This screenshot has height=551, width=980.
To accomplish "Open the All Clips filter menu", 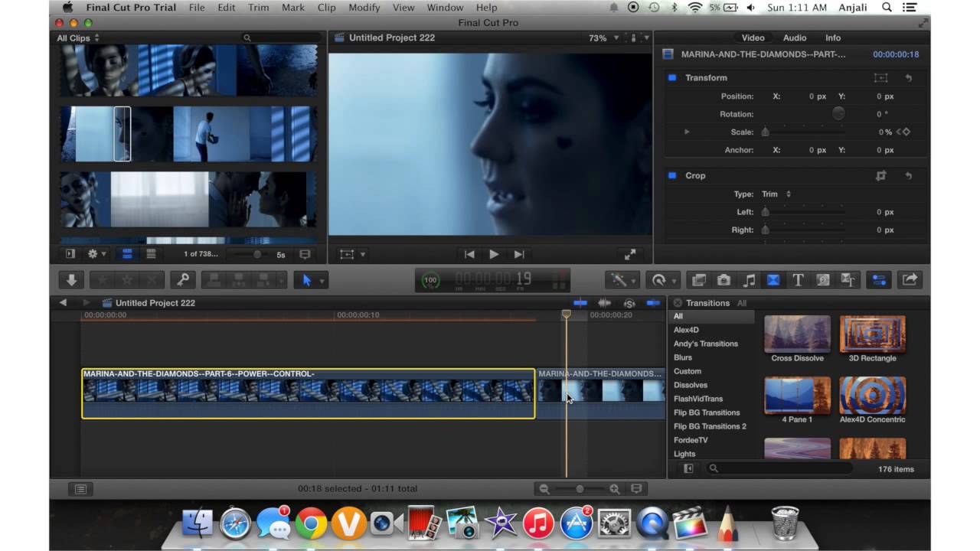I will tap(78, 37).
